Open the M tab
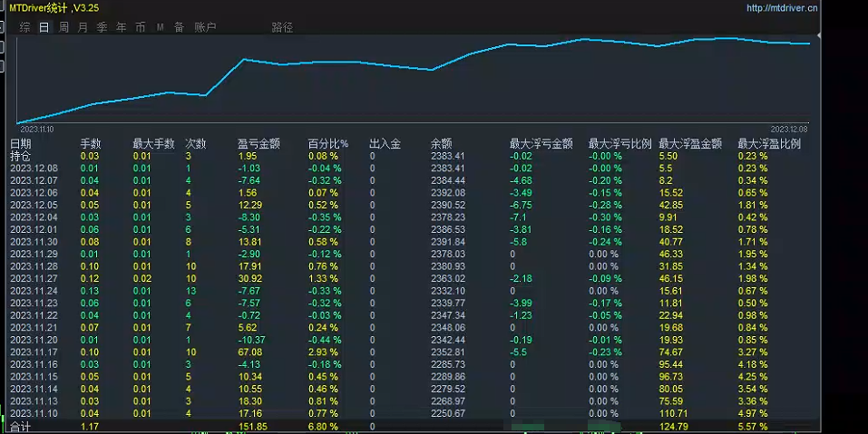 (x=160, y=27)
